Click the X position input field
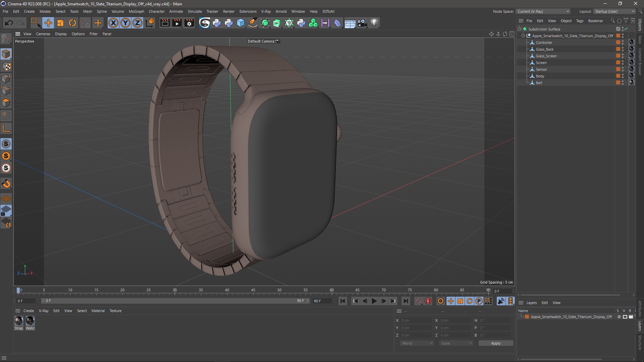This screenshot has width=644, height=362. (x=417, y=320)
